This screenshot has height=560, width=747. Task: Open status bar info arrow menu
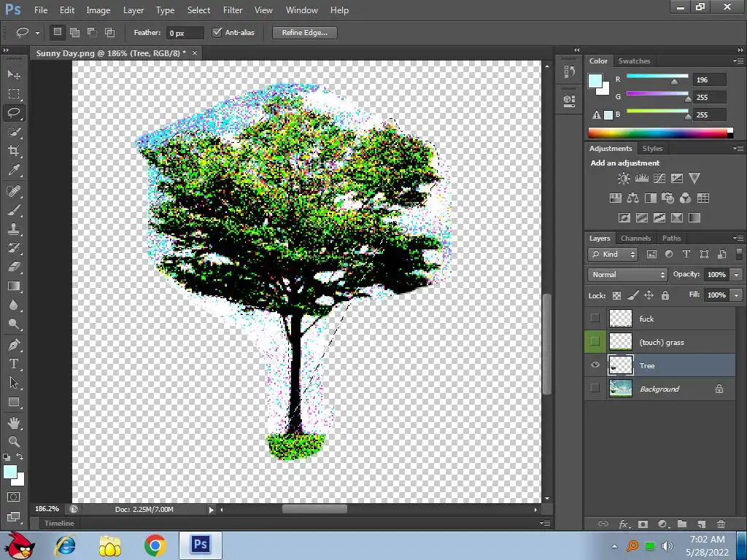coord(211,510)
